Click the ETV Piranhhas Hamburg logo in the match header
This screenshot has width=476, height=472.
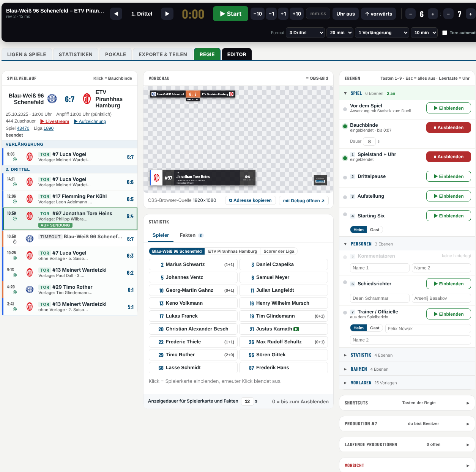pyautogui.click(x=87, y=99)
